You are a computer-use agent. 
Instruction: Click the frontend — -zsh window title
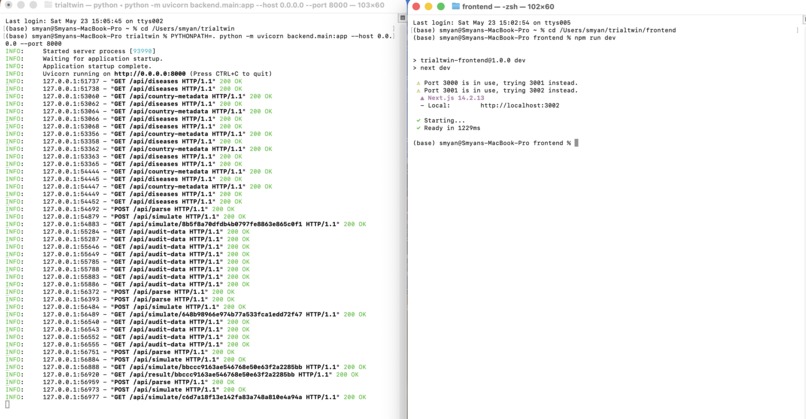click(x=508, y=7)
